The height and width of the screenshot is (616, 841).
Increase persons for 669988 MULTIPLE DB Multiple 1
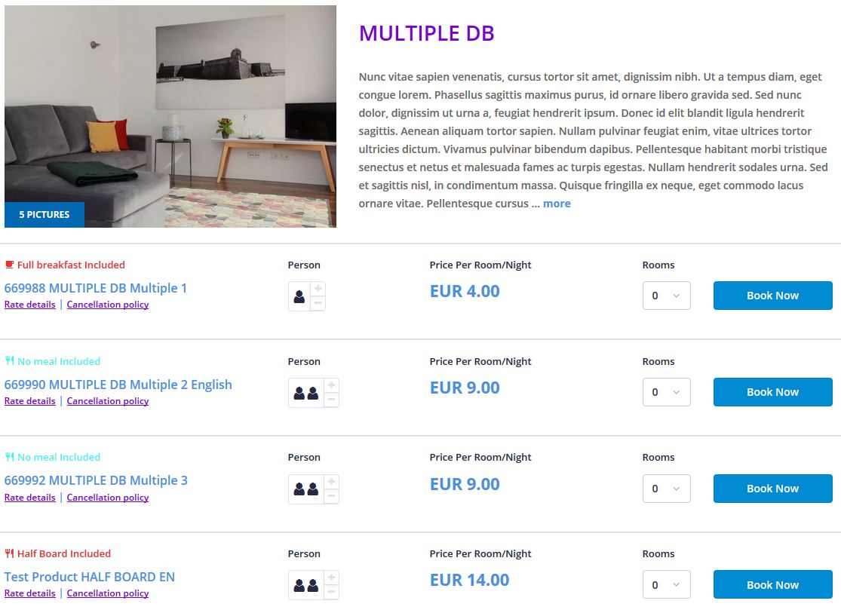click(318, 289)
